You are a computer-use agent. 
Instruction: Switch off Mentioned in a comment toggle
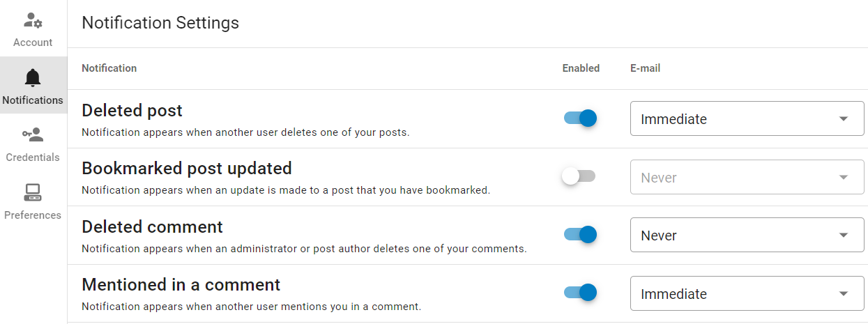580,293
